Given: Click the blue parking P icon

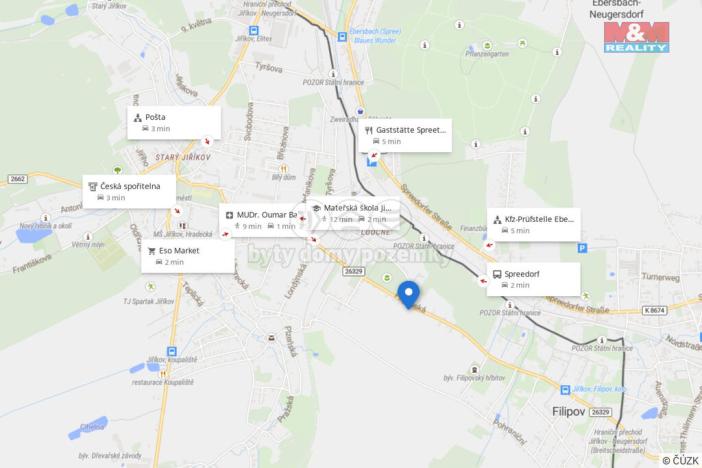Looking at the screenshot, I should click(x=582, y=248).
